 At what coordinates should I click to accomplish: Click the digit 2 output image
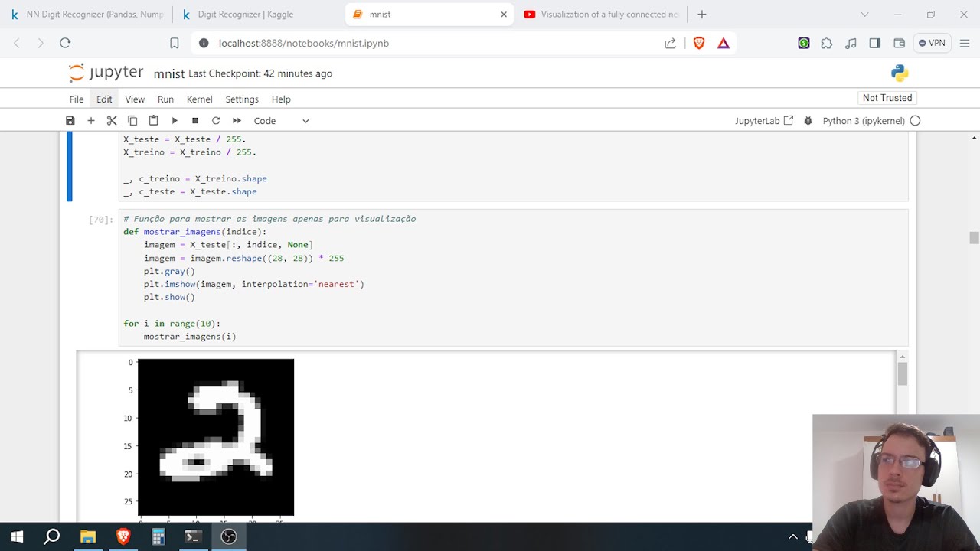pos(216,437)
